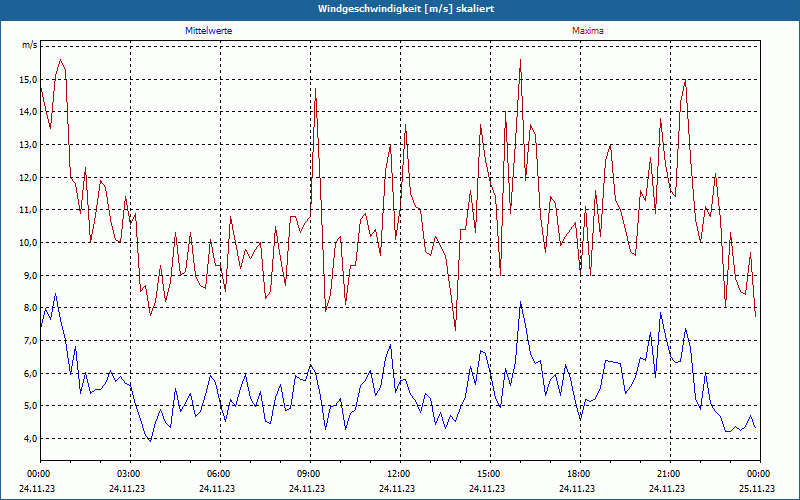Click the '24.11.23' date under '12:00'
The height and width of the screenshot is (500, 800).
point(397,488)
